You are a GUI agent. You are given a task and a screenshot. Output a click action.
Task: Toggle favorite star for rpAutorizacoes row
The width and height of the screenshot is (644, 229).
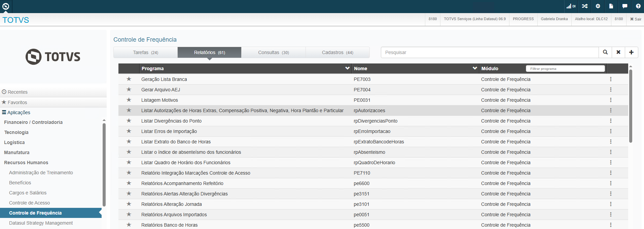click(129, 110)
